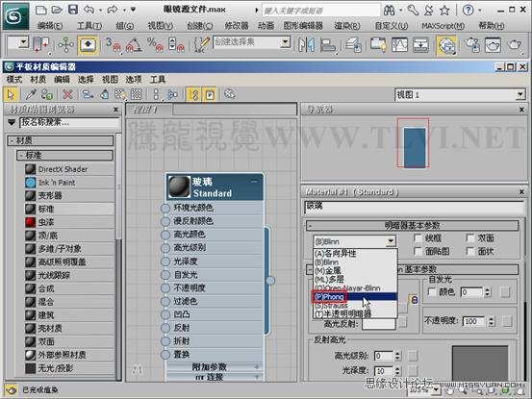Click assign material to selection icon

click(88, 94)
